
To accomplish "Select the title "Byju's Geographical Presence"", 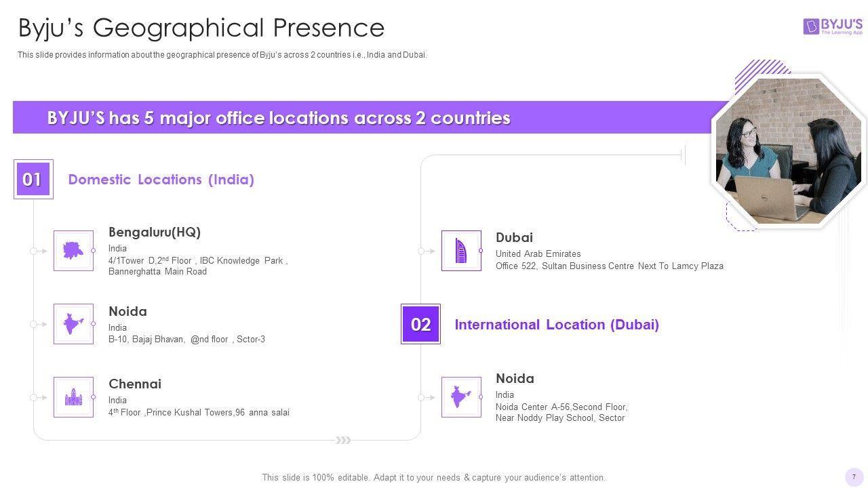I will 201,28.
